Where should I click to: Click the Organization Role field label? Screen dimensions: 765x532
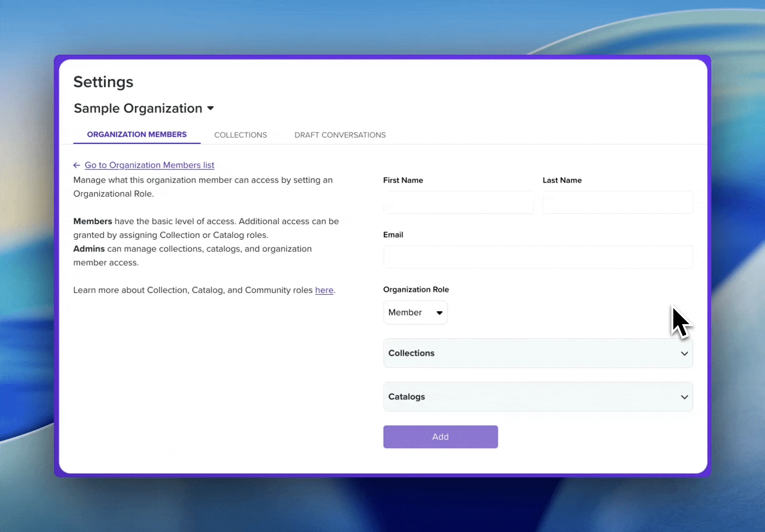tap(416, 290)
